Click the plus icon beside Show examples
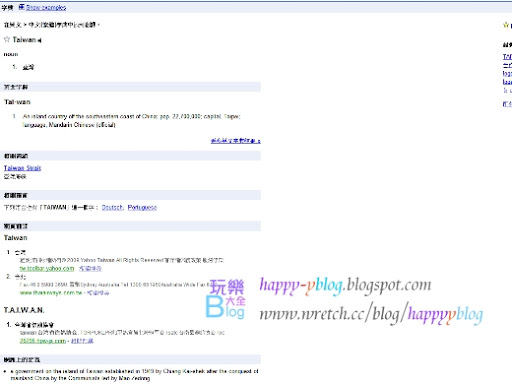 [21, 7]
